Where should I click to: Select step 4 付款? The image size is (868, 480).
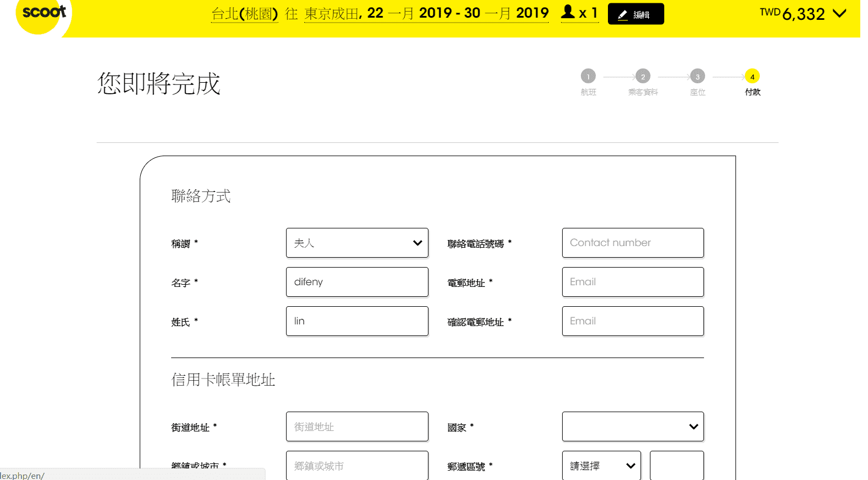[752, 82]
